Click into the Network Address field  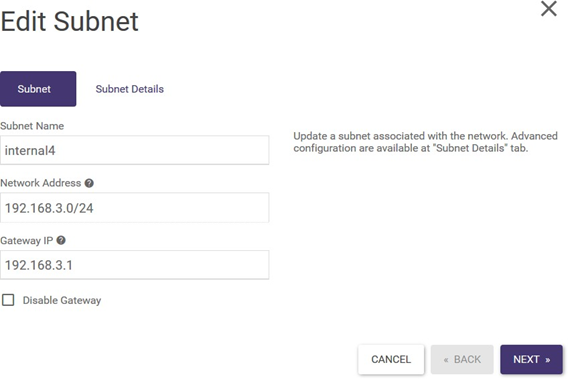tap(134, 208)
